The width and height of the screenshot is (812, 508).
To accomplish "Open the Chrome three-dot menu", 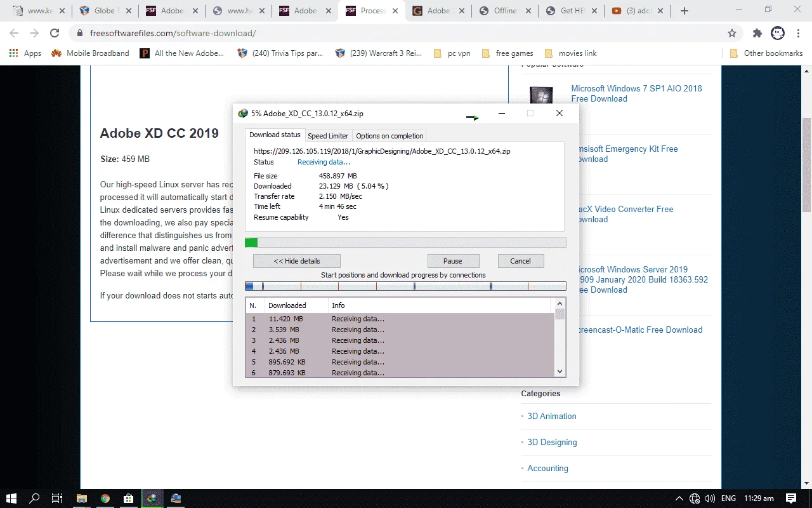I will 798,33.
